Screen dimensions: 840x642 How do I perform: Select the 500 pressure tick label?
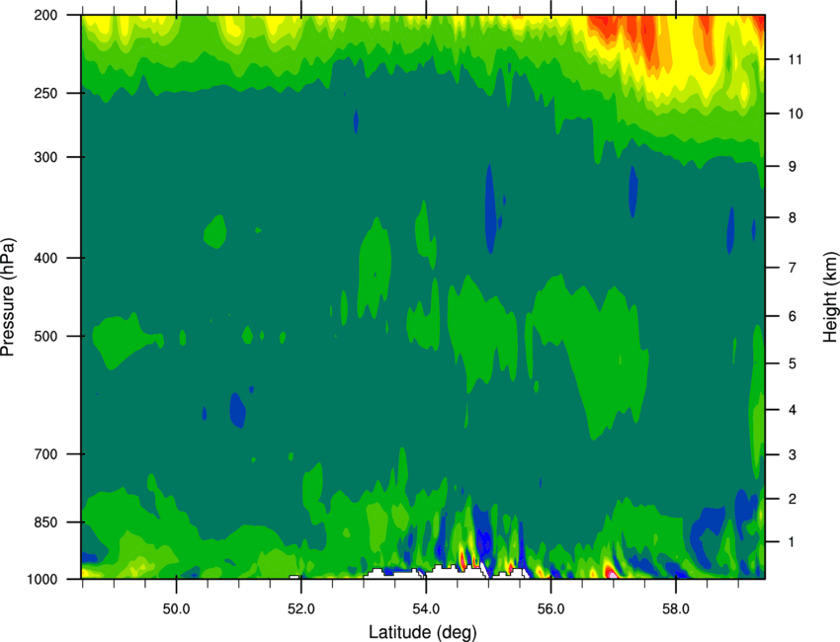46,336
